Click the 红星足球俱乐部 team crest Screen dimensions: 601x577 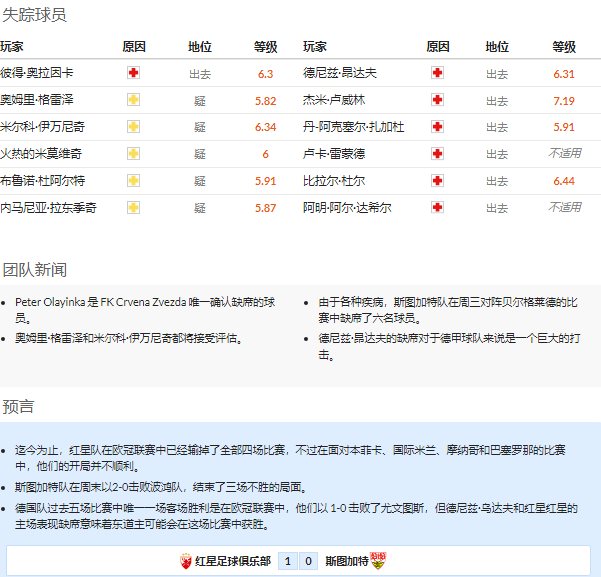click(185, 561)
